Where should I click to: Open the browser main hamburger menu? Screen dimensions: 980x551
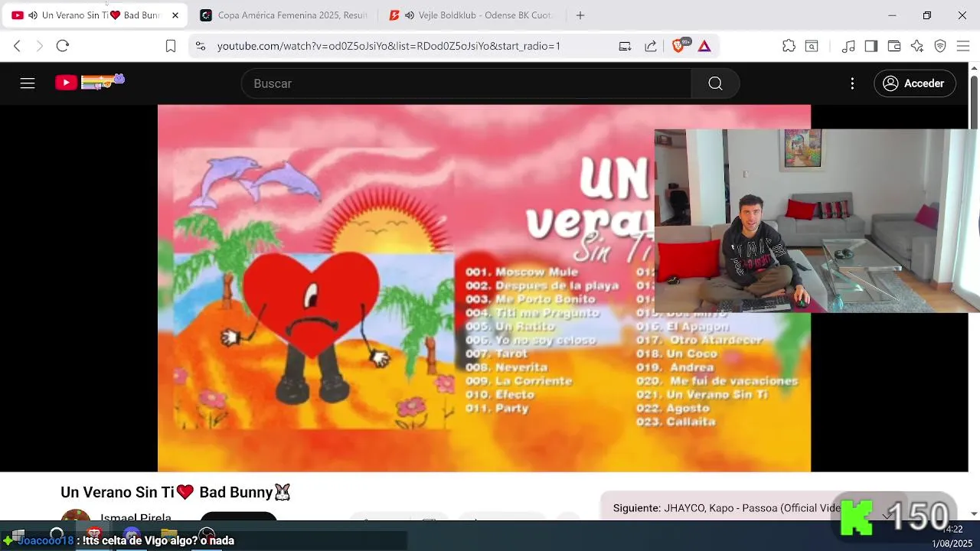[x=963, y=46]
